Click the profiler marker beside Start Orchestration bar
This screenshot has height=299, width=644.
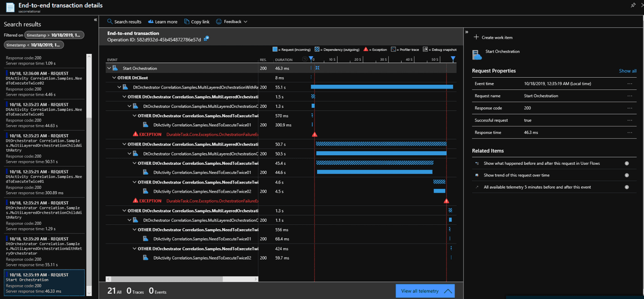tap(318, 68)
